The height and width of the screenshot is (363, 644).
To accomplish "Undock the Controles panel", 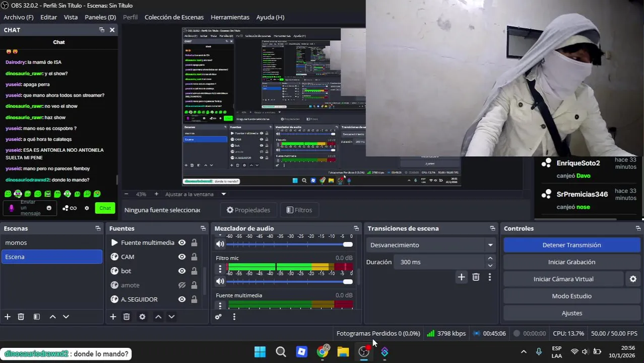I will tap(638, 228).
